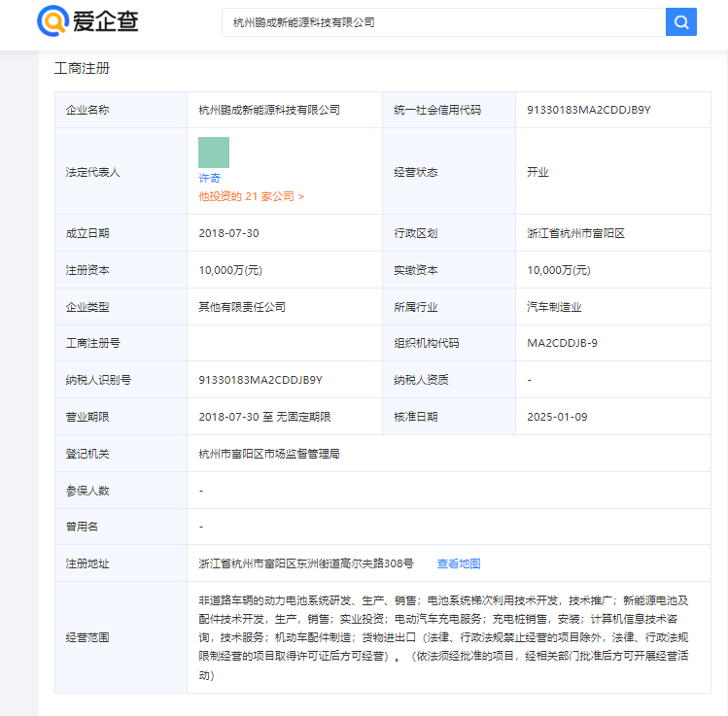Select establishment date 2018-07-30
The width and height of the screenshot is (728, 716).
click(228, 233)
